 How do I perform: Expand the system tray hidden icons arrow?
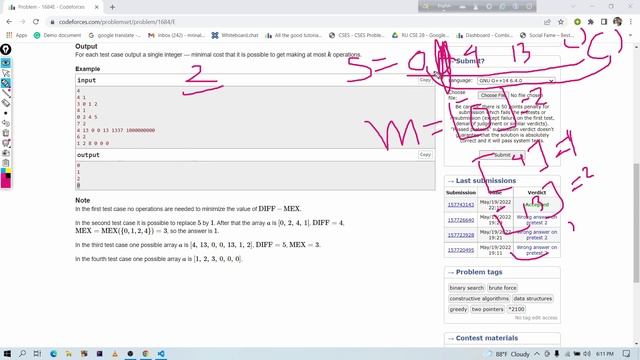(x=537, y=354)
